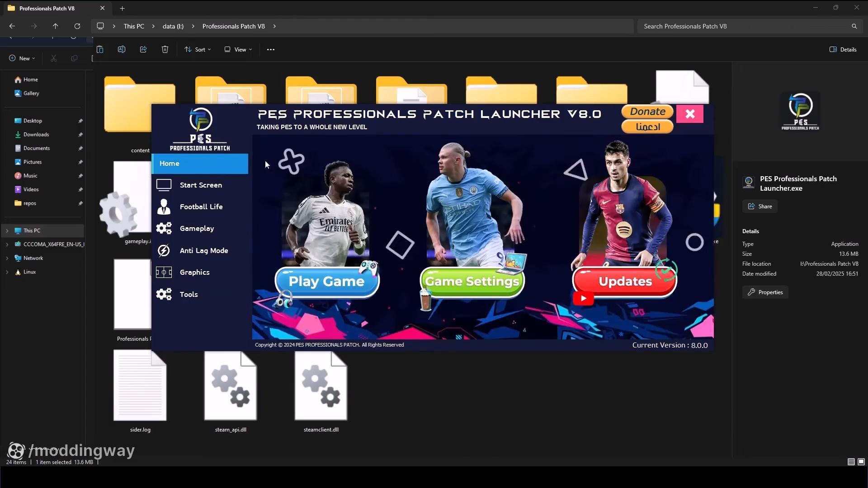Open a new Explorer tab
This screenshot has width=868, height=488.
point(122,8)
